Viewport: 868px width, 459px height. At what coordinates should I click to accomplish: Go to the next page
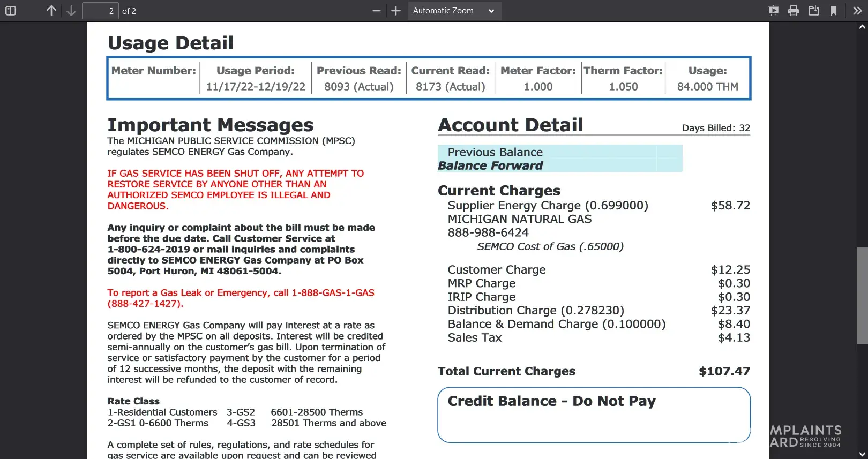[x=71, y=11]
